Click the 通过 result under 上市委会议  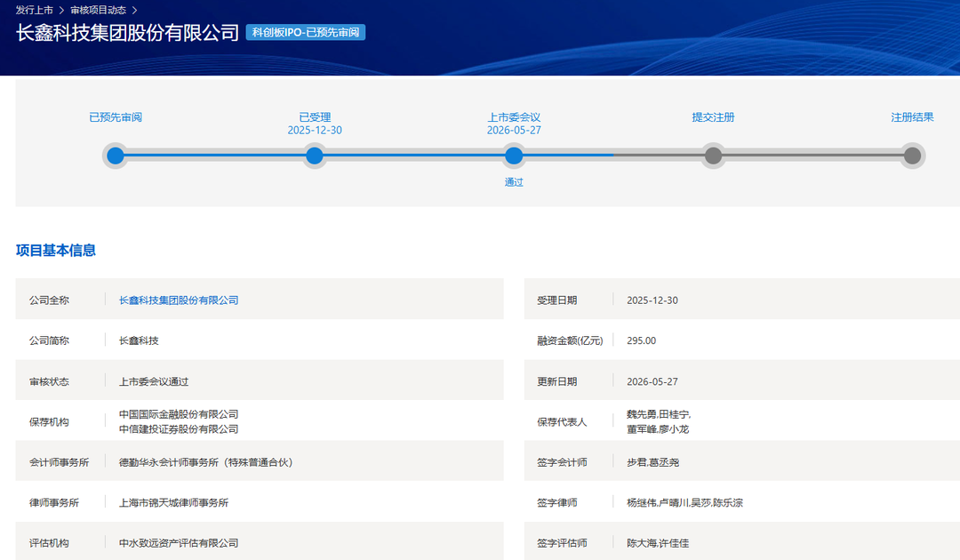(x=514, y=181)
